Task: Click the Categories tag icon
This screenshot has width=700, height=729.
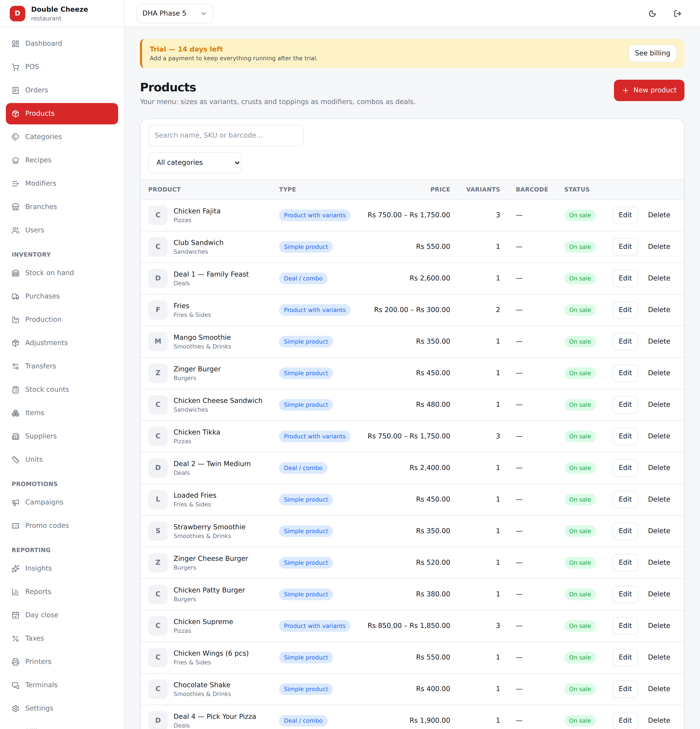Action: (16, 137)
